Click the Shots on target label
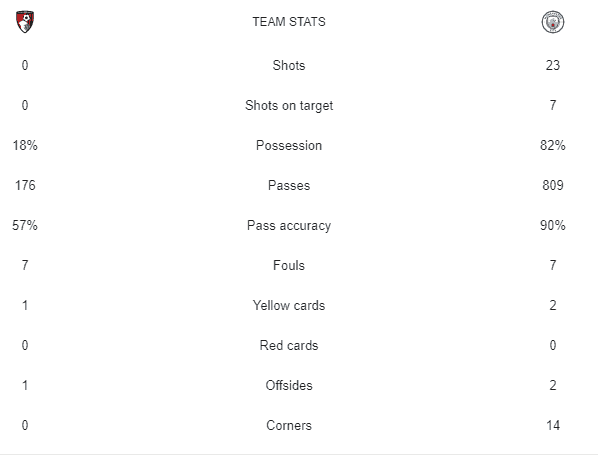Viewport: 598px width, 457px height. (x=289, y=105)
